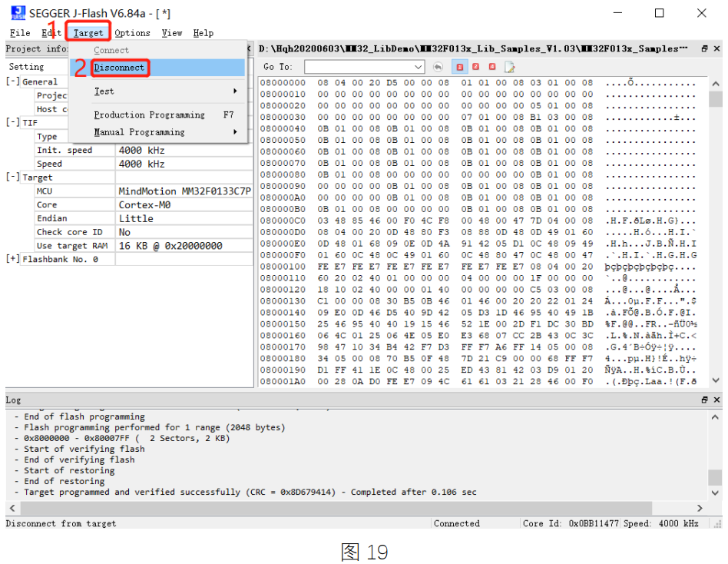Open the Go To address dropdown
Viewport: 728px width, 564px height.
418,67
